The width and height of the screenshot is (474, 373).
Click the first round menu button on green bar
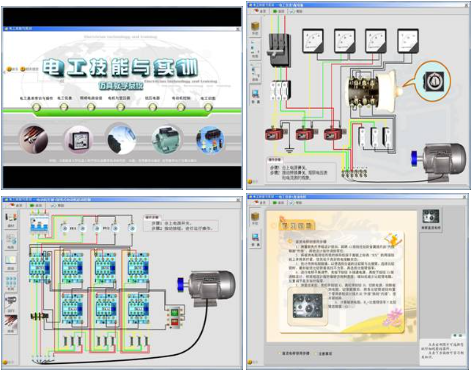(x=36, y=107)
